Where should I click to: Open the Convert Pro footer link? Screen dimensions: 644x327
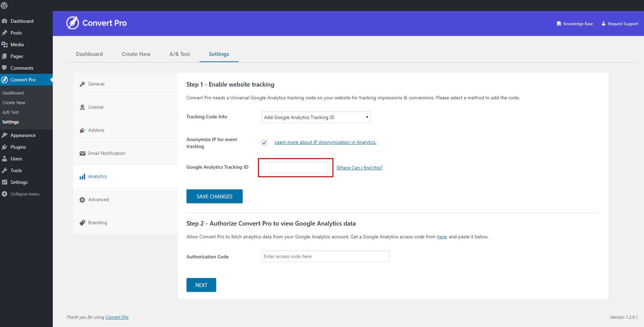tap(117, 317)
